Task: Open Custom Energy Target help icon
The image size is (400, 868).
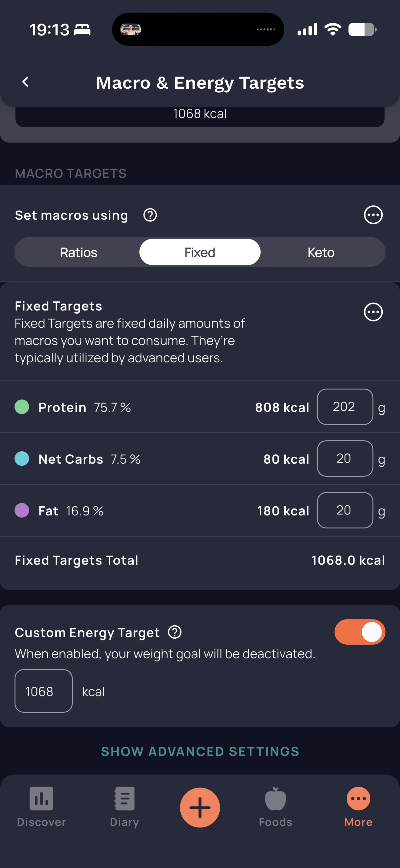Action: pos(175,632)
